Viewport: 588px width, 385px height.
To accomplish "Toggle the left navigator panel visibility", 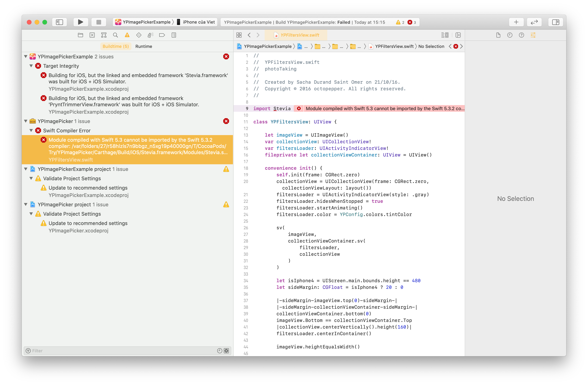I will (x=59, y=22).
